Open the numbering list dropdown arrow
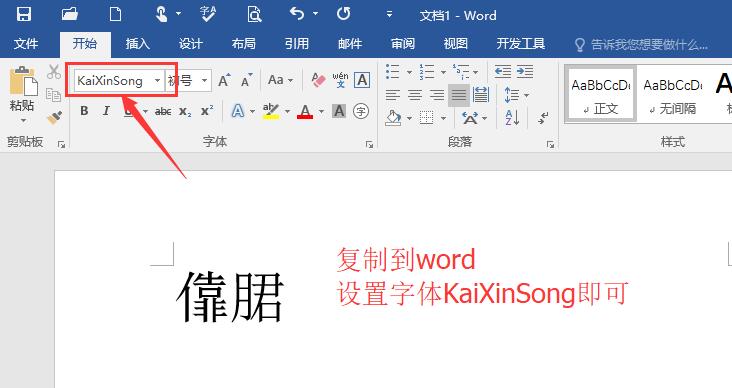This screenshot has height=388, width=732. point(443,72)
